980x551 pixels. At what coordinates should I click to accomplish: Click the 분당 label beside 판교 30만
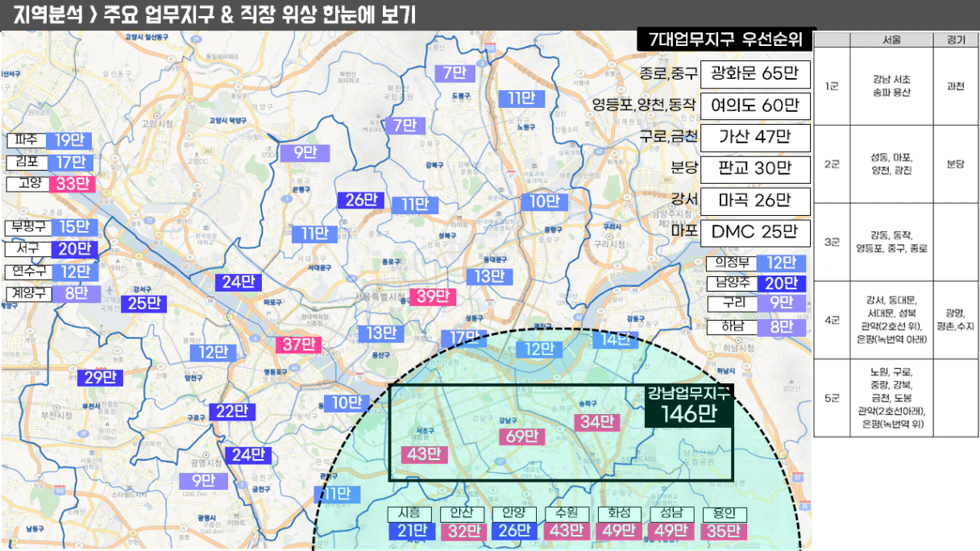pyautogui.click(x=683, y=168)
